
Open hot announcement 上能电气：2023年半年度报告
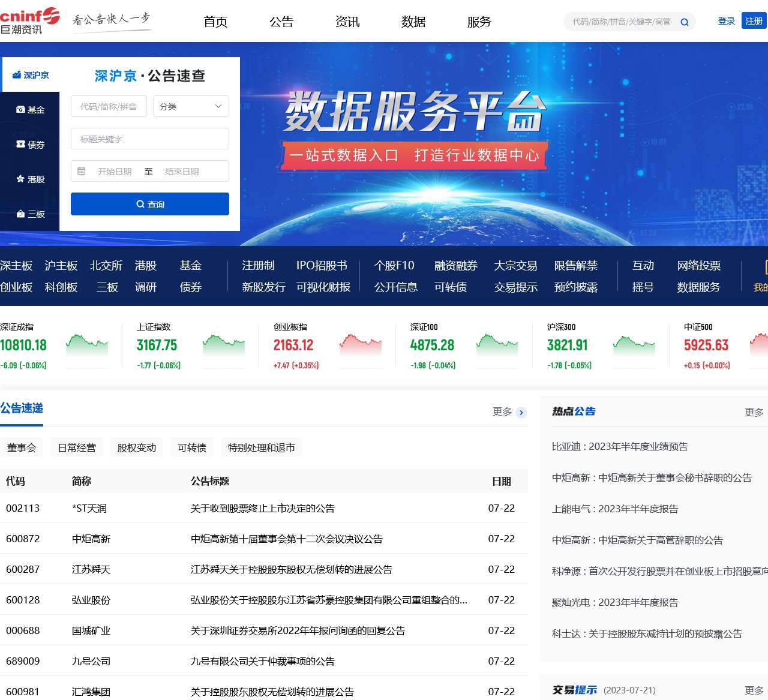615,509
